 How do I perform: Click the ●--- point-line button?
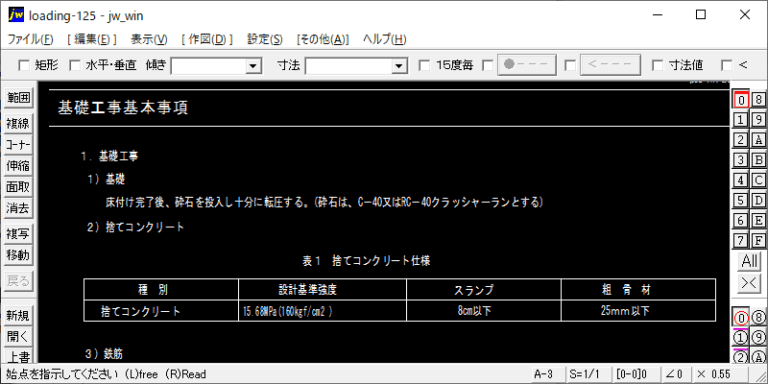527,65
